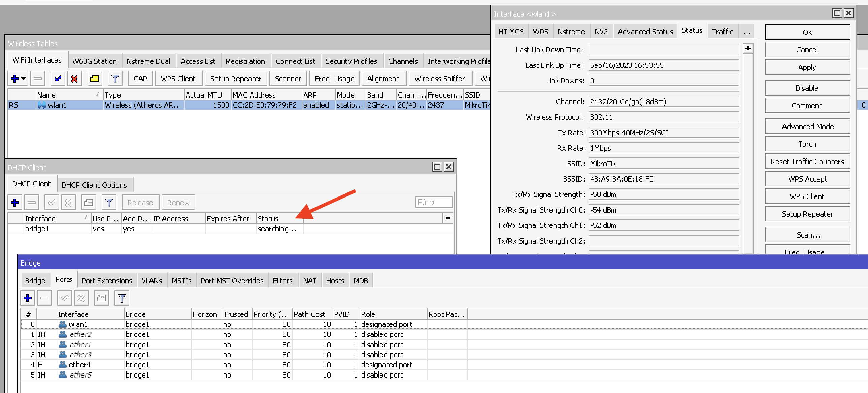Sort Bridge Ports by Role column header
The image size is (868, 393).
point(393,314)
